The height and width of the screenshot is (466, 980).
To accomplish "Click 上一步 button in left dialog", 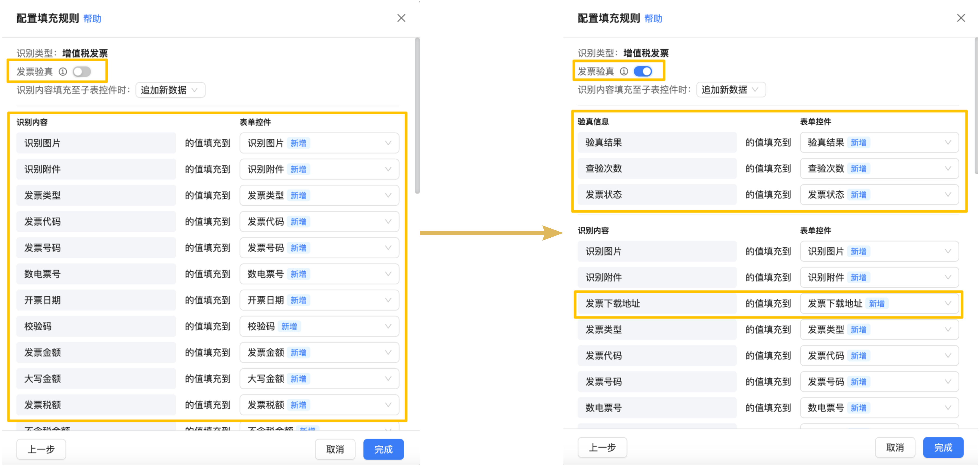I will [x=41, y=449].
